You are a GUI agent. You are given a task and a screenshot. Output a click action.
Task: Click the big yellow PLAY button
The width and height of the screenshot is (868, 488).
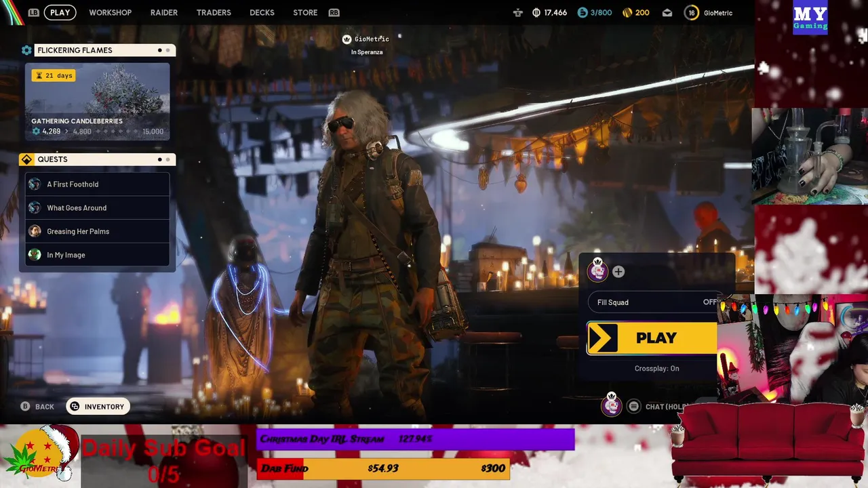point(652,338)
